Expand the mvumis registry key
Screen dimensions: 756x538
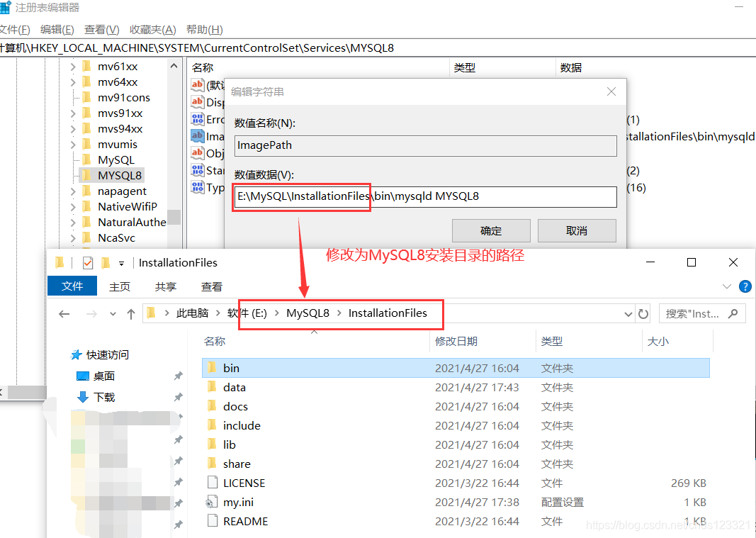(x=73, y=145)
